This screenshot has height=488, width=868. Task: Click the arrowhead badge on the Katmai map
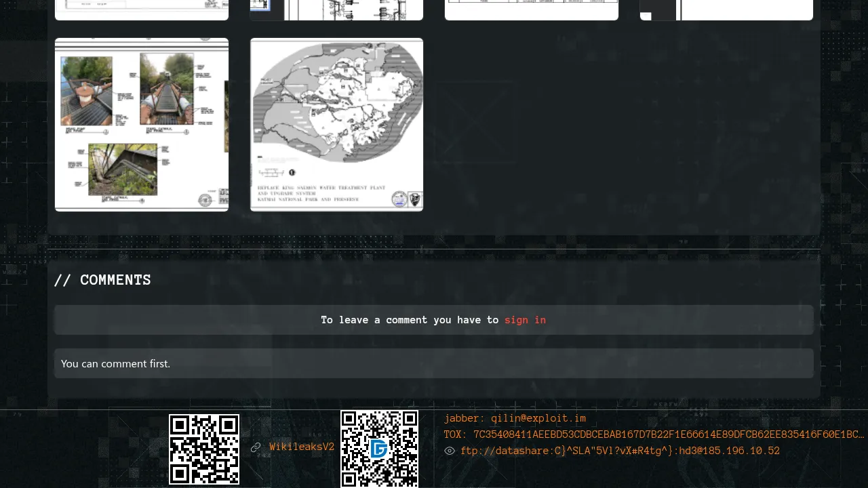coord(414,199)
